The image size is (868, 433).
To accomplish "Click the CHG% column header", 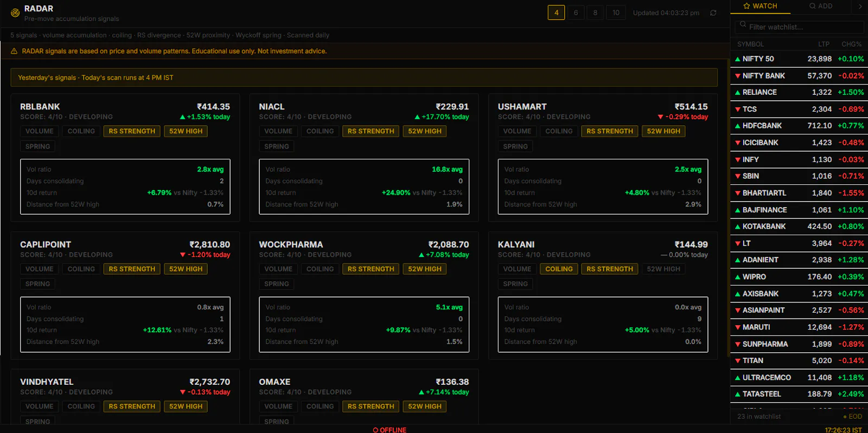I will coord(851,44).
